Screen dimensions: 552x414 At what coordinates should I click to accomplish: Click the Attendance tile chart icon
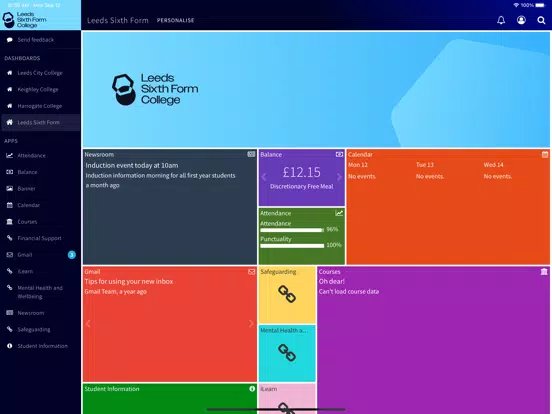339,213
